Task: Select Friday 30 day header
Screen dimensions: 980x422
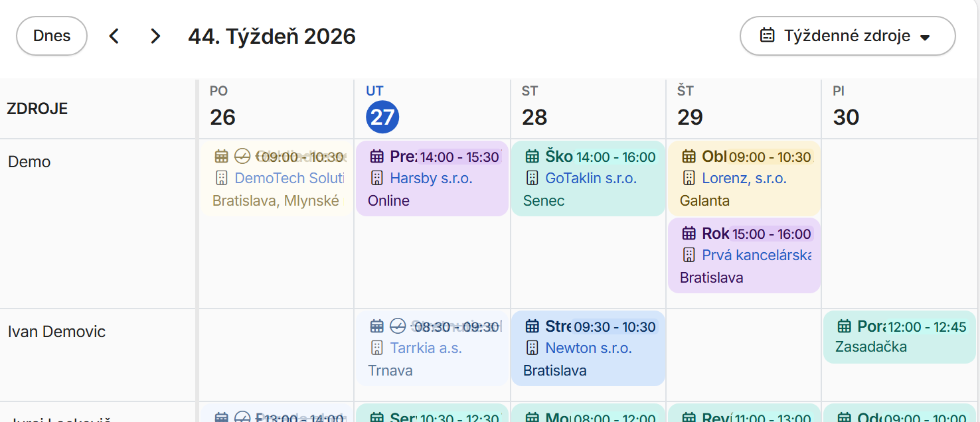Action: point(846,108)
